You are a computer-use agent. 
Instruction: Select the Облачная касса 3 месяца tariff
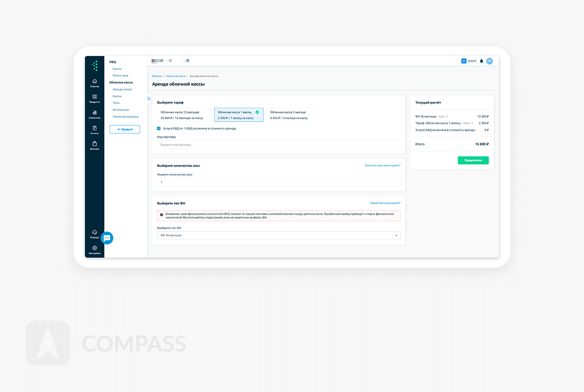pos(291,115)
